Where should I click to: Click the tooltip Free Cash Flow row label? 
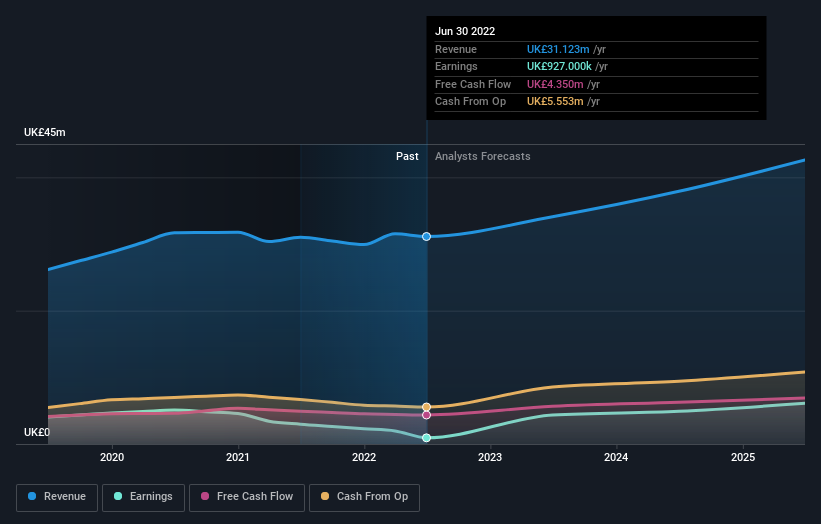[x=473, y=84]
